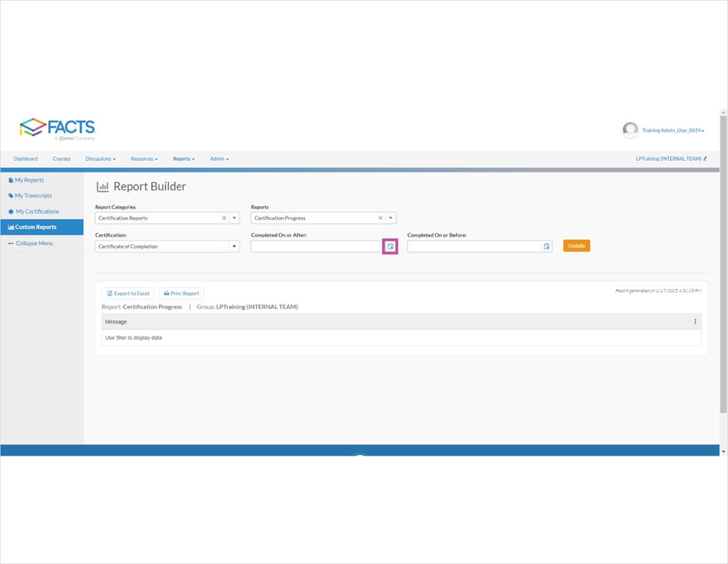Click the page vertical scrollbar

[x=723, y=265]
